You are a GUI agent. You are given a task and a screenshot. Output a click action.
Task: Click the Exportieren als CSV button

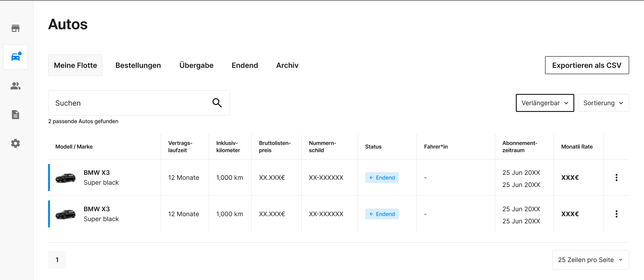587,65
